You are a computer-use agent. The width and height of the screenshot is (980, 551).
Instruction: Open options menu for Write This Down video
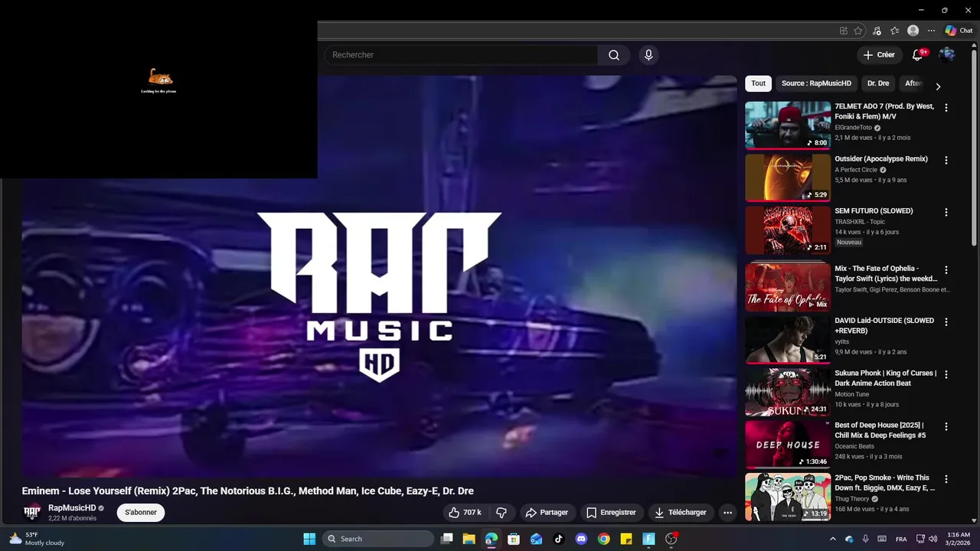point(946,480)
